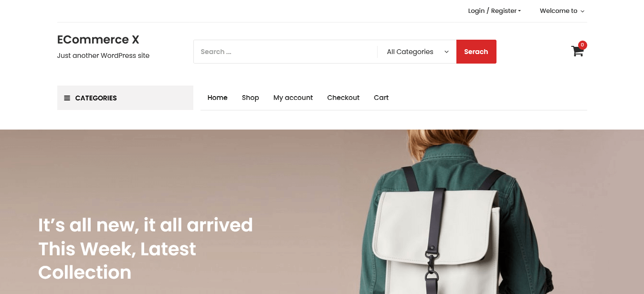Screen dimensions: 644x294
Task: Click the Latest Collection banner headline
Action: tap(146, 249)
